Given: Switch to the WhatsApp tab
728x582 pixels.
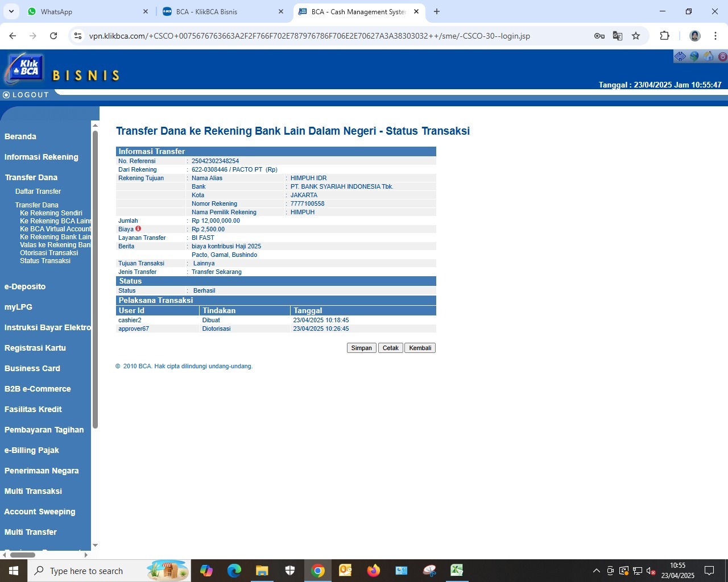Looking at the screenshot, I should pyautogui.click(x=85, y=11).
